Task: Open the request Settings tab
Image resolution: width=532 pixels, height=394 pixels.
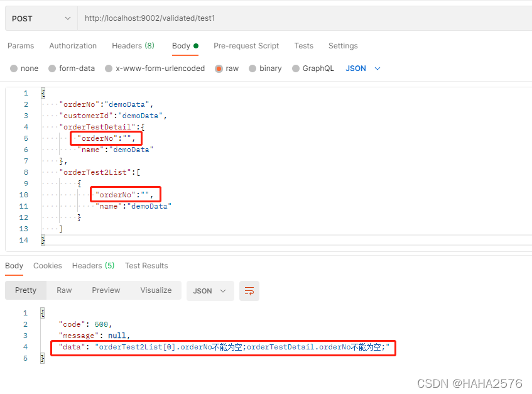Action: 343,46
